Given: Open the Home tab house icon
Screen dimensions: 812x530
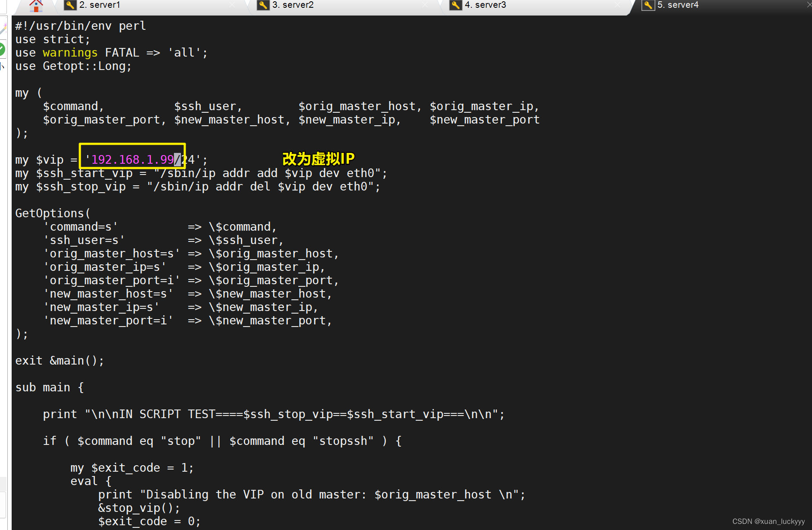Looking at the screenshot, I should tap(36, 5).
